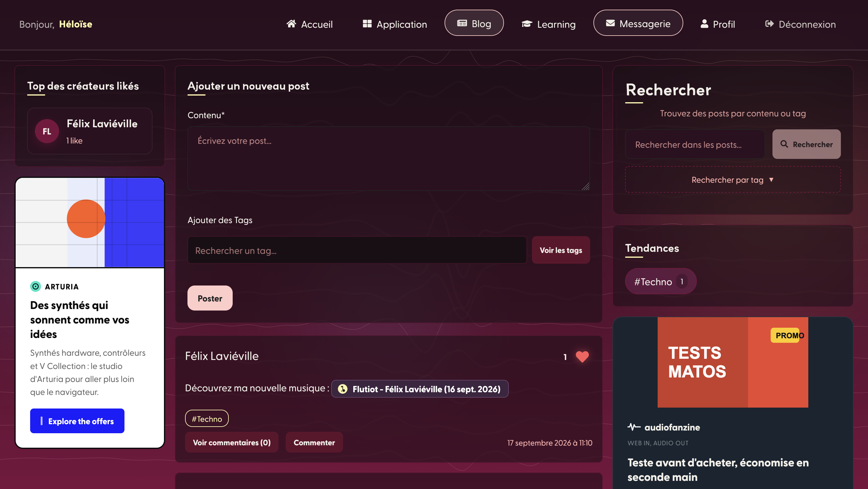Image resolution: width=868 pixels, height=489 pixels.
Task: Click the Arturia ad image
Action: point(90,222)
